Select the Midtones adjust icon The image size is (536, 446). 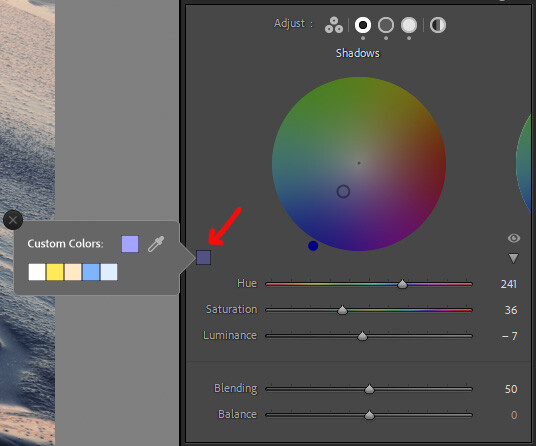(386, 25)
